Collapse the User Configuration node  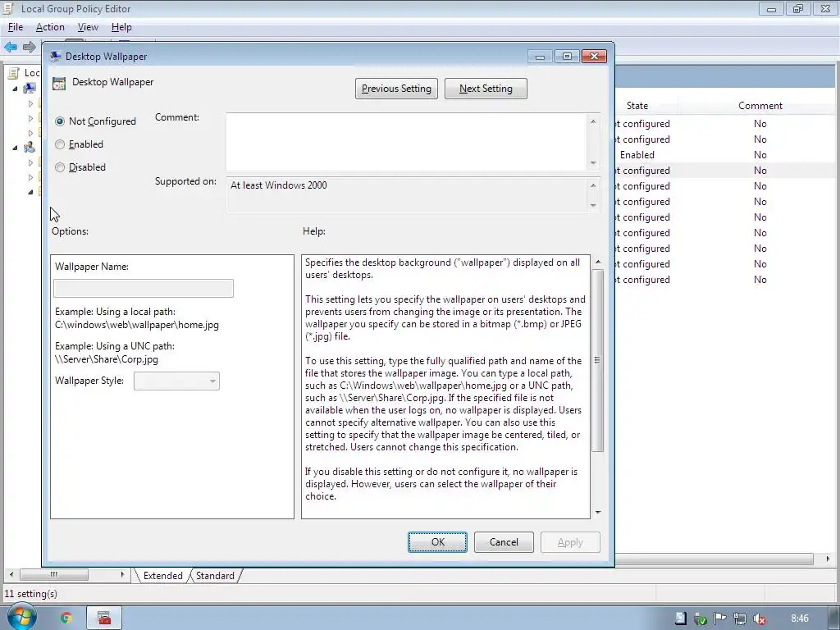pos(15,148)
